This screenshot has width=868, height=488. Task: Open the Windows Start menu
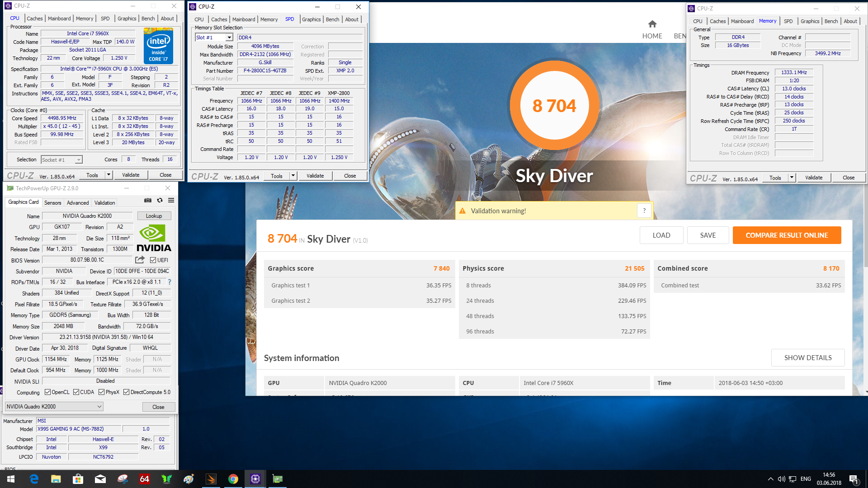pyautogui.click(x=11, y=479)
